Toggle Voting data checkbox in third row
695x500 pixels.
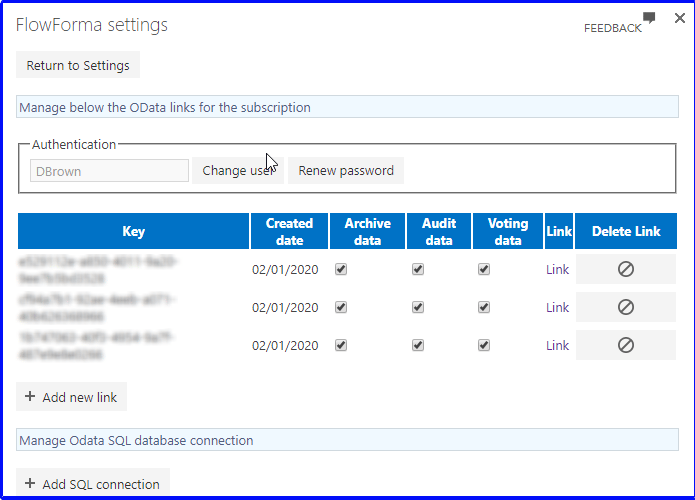[484, 345]
